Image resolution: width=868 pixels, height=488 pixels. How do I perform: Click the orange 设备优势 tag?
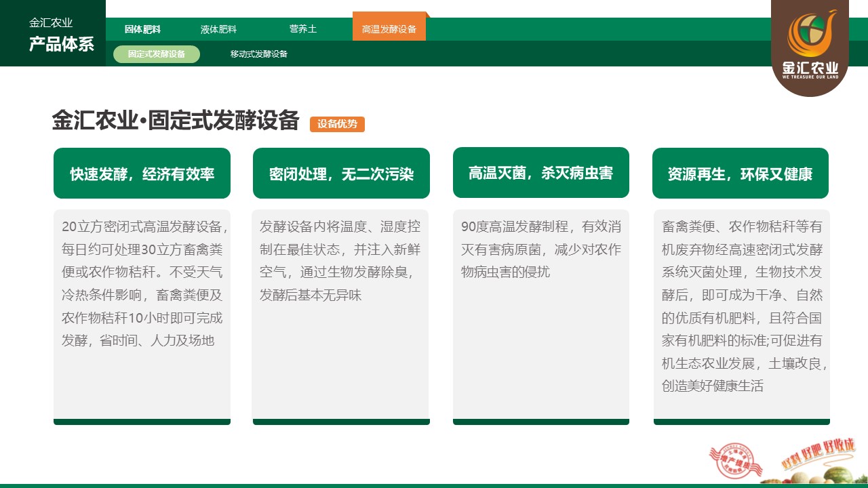(x=337, y=124)
